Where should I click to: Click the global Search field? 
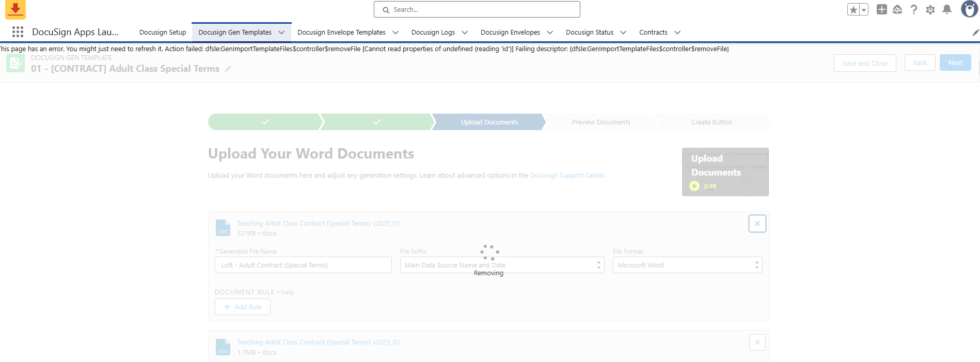pos(477,9)
